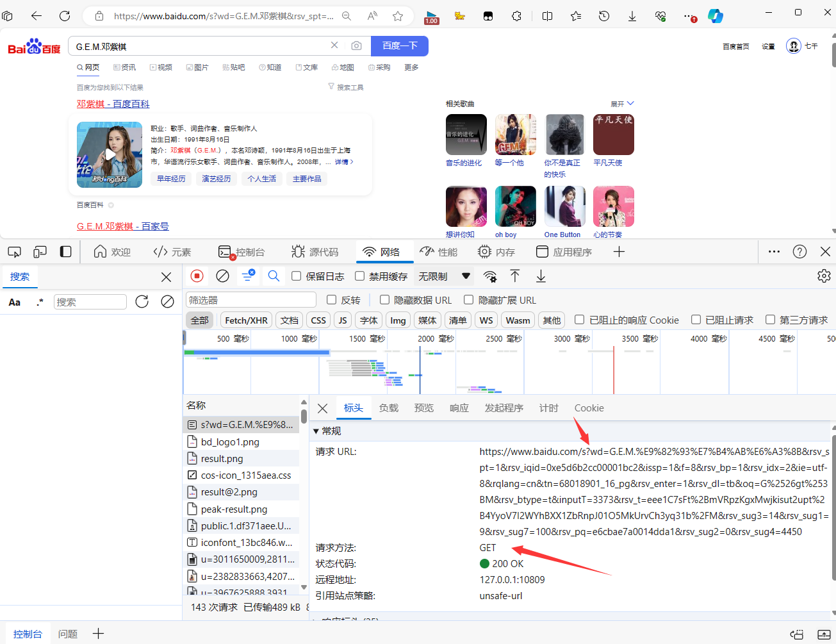Toggle device emulation icon
The width and height of the screenshot is (836, 644).
click(x=40, y=252)
